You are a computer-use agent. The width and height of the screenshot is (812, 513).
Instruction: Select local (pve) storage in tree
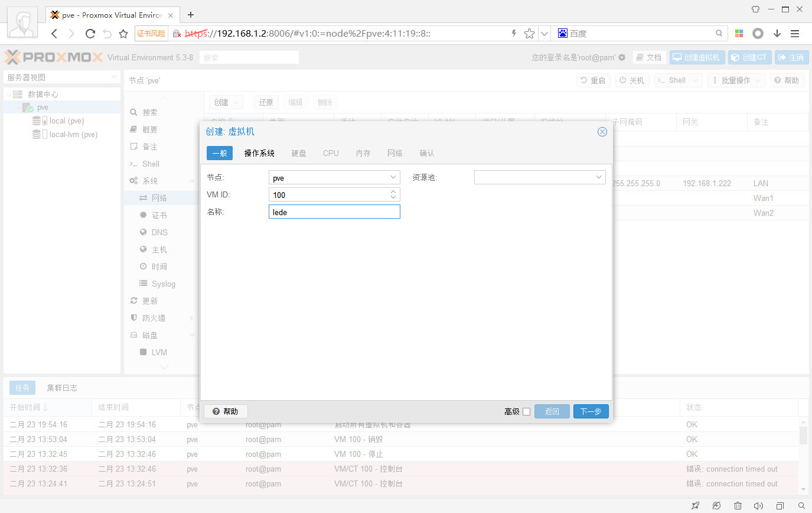coord(66,121)
